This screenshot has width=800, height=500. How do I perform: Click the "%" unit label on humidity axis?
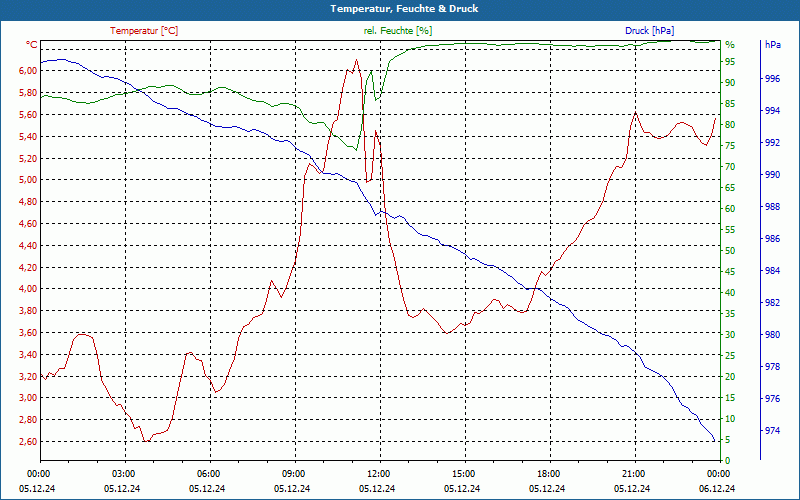tap(730, 45)
